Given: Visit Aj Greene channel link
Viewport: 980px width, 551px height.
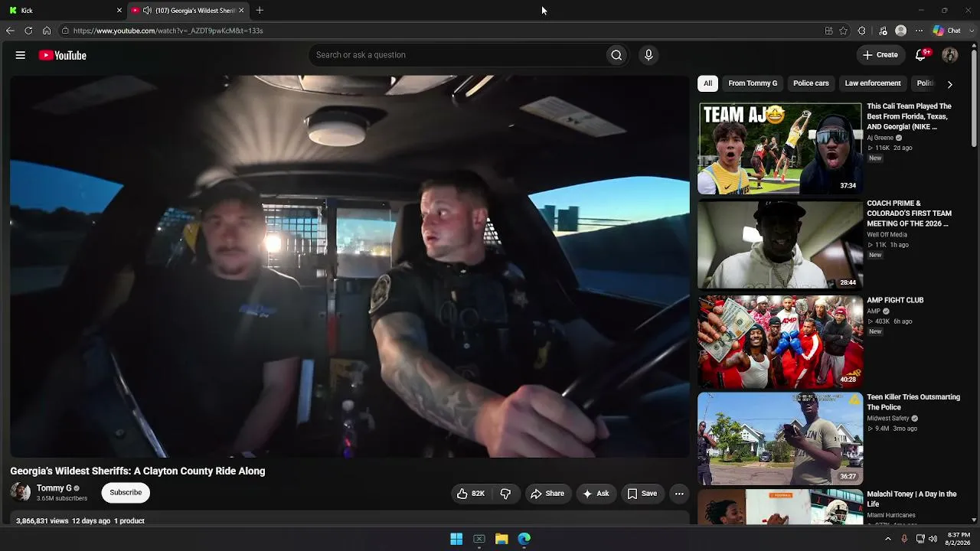Looking at the screenshot, I should [x=880, y=138].
